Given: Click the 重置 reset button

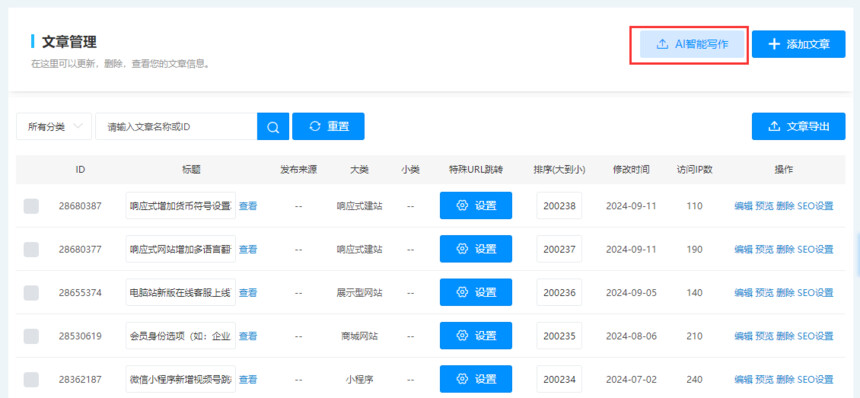Looking at the screenshot, I should [328, 127].
